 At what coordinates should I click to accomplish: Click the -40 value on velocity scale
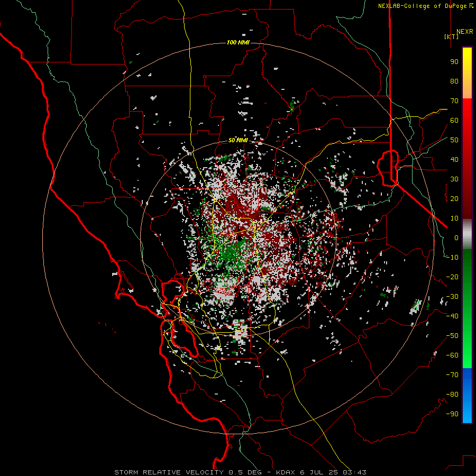tap(452, 316)
